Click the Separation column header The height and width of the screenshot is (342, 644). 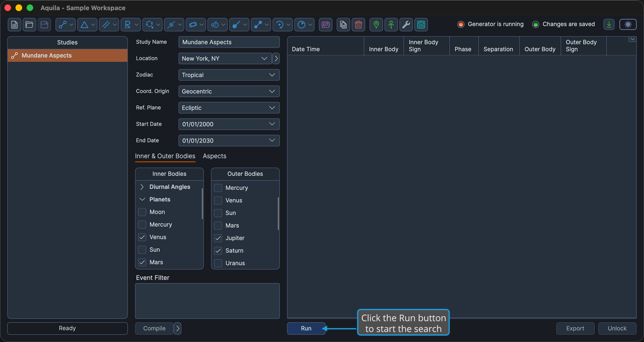point(498,46)
